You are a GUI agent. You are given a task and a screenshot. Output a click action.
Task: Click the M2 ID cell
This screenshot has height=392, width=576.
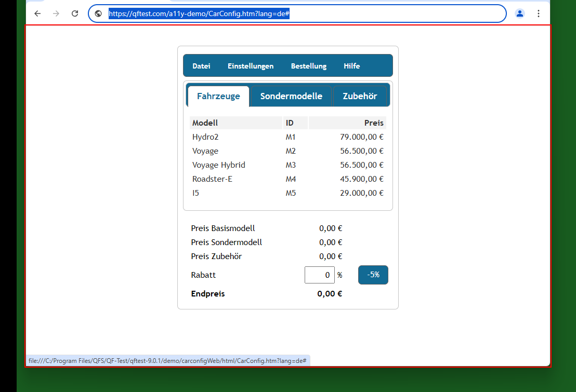[295, 151]
